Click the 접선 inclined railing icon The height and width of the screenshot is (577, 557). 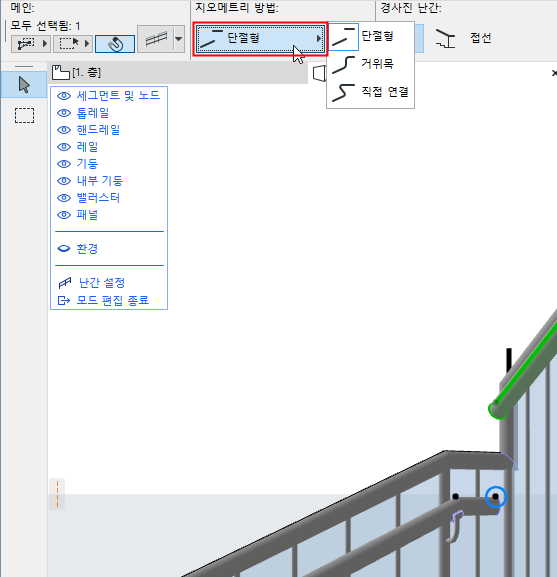point(445,39)
